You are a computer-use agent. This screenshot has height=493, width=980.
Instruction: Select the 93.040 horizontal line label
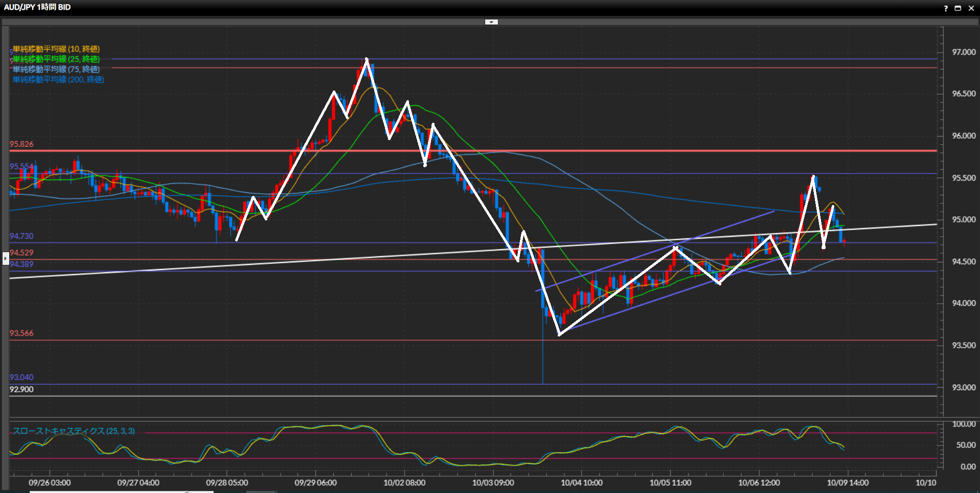pos(21,377)
